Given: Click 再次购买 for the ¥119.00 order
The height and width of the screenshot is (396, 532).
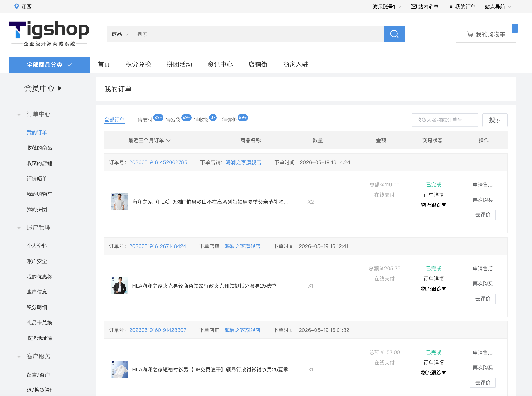Looking at the screenshot, I should [x=483, y=200].
